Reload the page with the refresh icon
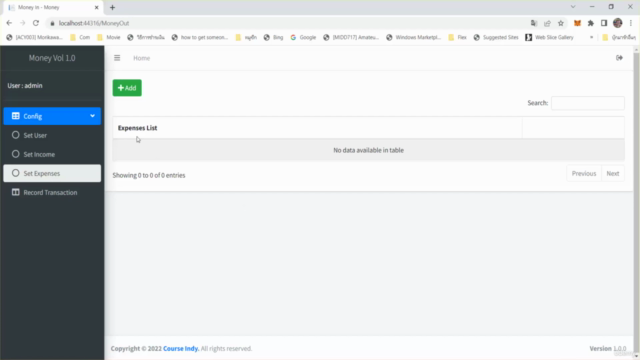This screenshot has width=640, height=360. 36,23
